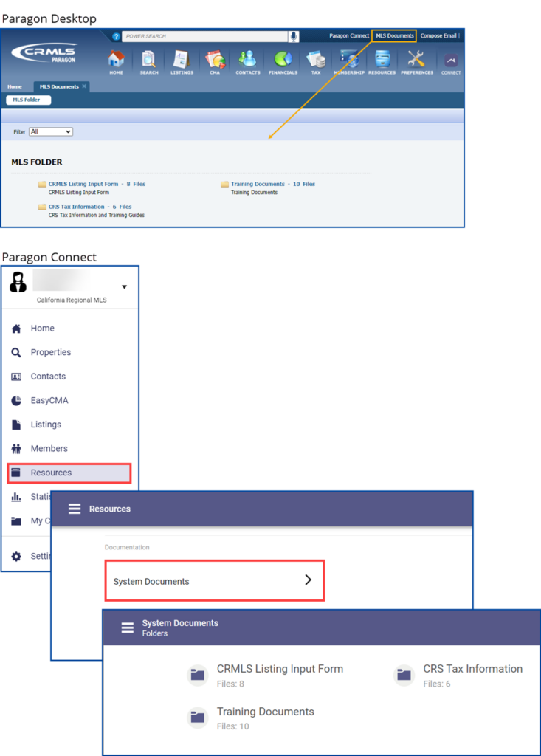Click the Tax icon in Paragon toolbar

(316, 61)
